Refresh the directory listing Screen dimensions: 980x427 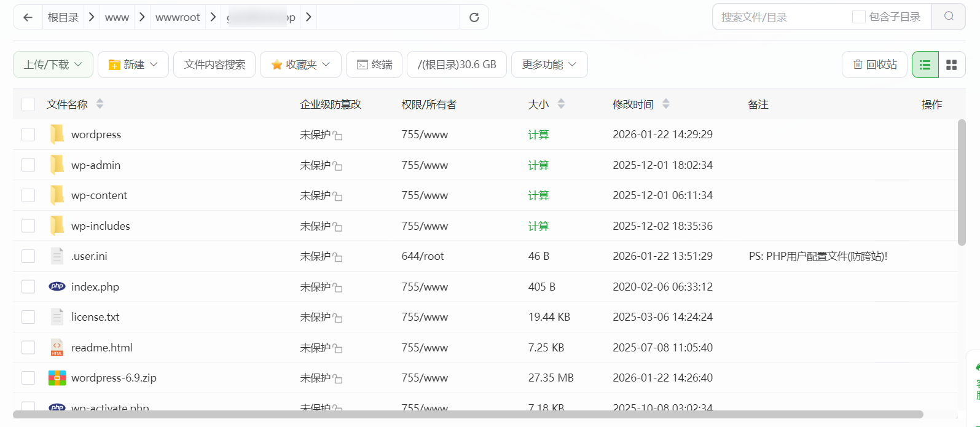pyautogui.click(x=474, y=17)
